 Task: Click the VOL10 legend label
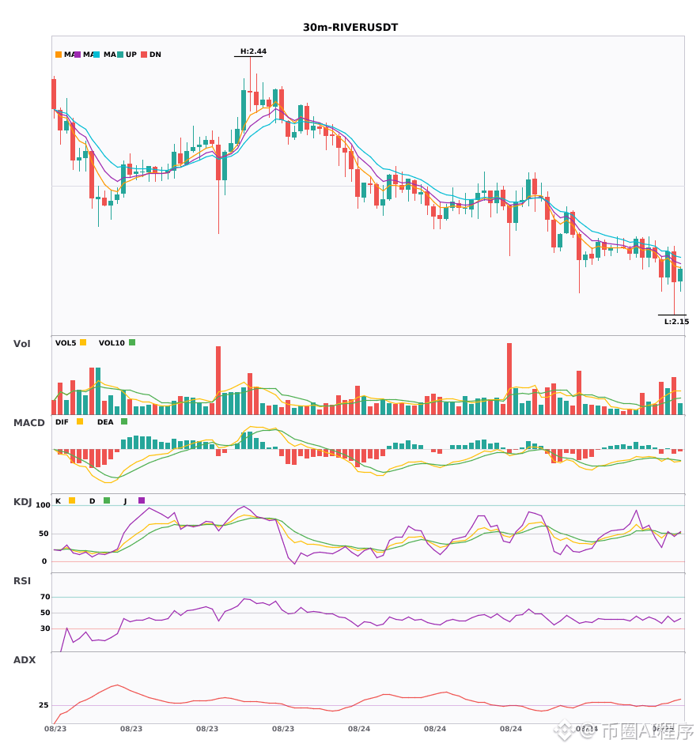pyautogui.click(x=112, y=343)
